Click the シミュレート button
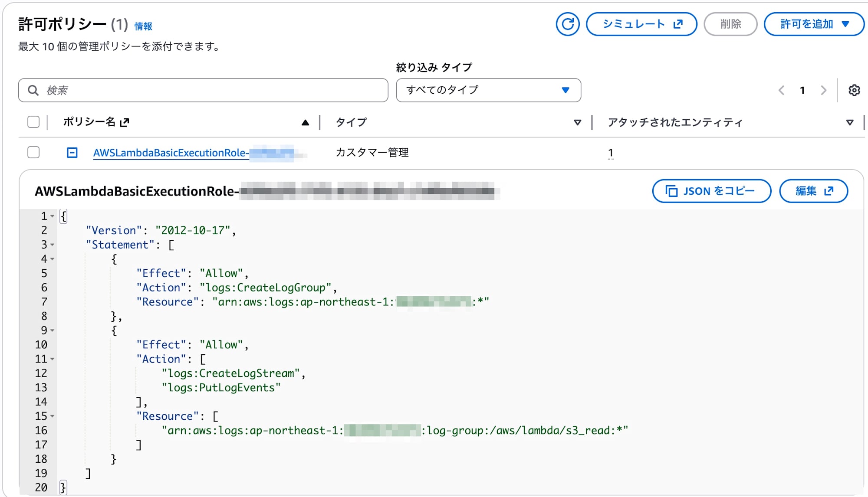Screen dimensions: 868x497 coord(641,24)
